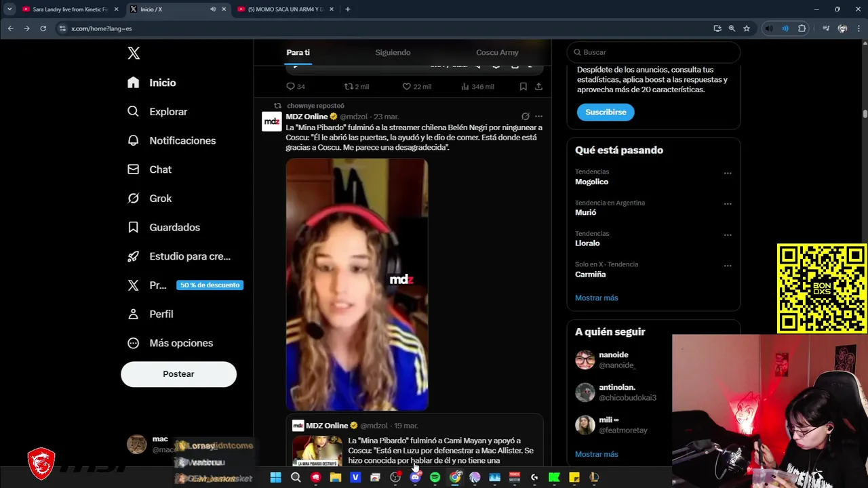Screen dimensions: 868x488
Task: Bookmark this page with the star icon
Action: (747, 28)
